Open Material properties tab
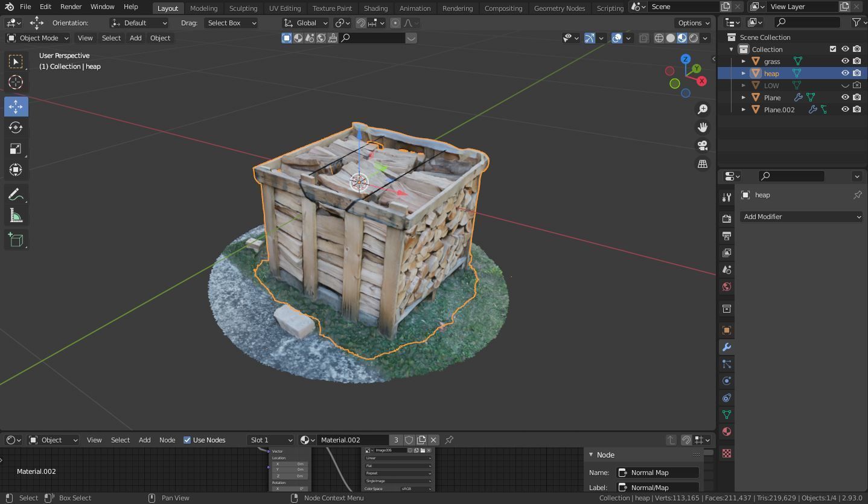868x504 pixels. (x=727, y=432)
